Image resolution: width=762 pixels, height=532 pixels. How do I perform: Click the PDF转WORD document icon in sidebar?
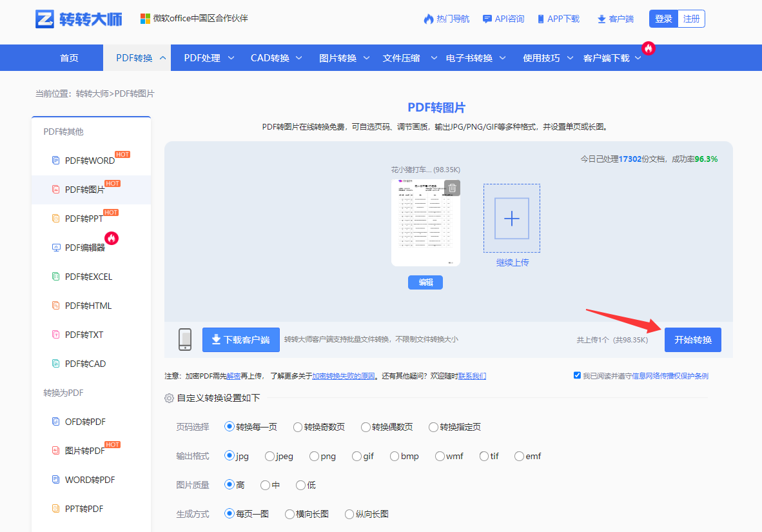tap(56, 160)
